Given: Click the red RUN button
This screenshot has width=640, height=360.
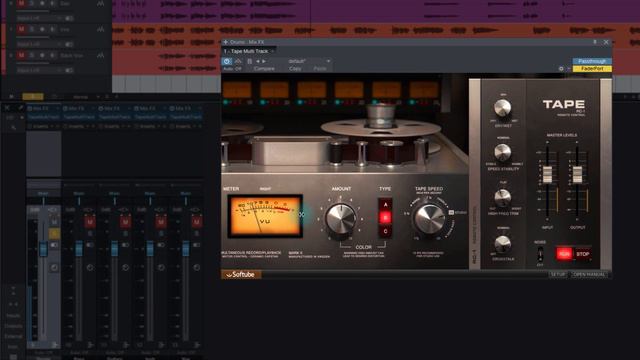Looking at the screenshot, I should [564, 254].
